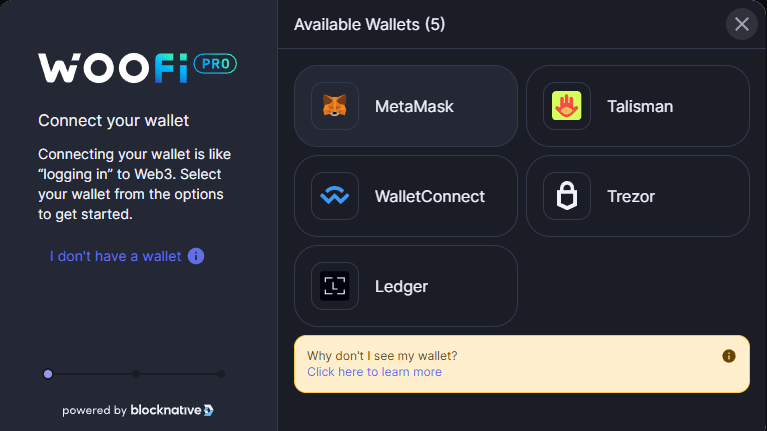Click the Talisman red hand icon
The height and width of the screenshot is (431, 767).
[x=567, y=106]
